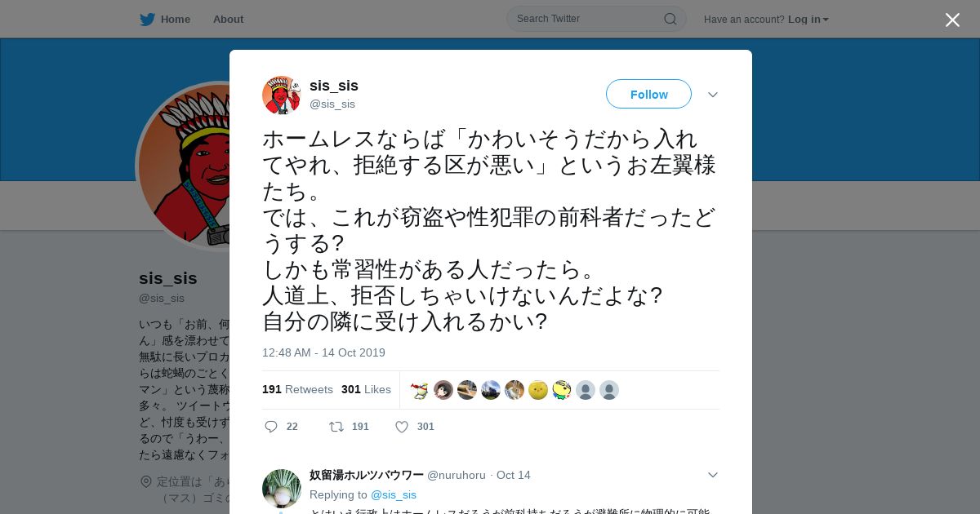View the 191 Retweets list
Image resolution: width=980 pixels, height=514 pixels.
coord(297,389)
